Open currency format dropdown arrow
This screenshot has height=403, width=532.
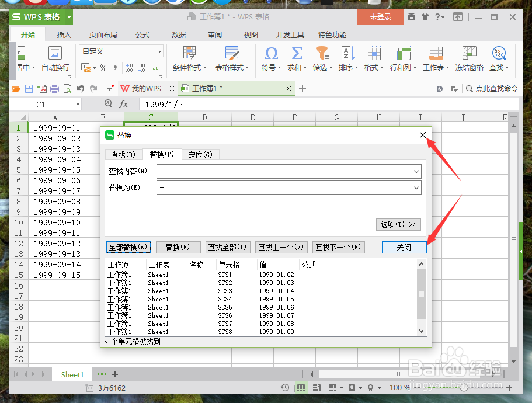coord(95,68)
